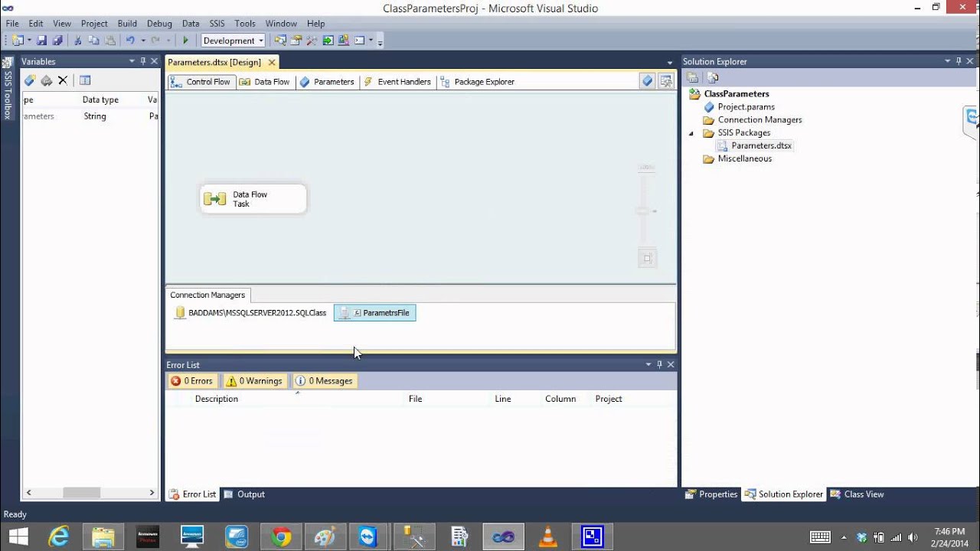Open the Variables panel window position dropdown
Screen dimensions: 980x551
(132, 61)
